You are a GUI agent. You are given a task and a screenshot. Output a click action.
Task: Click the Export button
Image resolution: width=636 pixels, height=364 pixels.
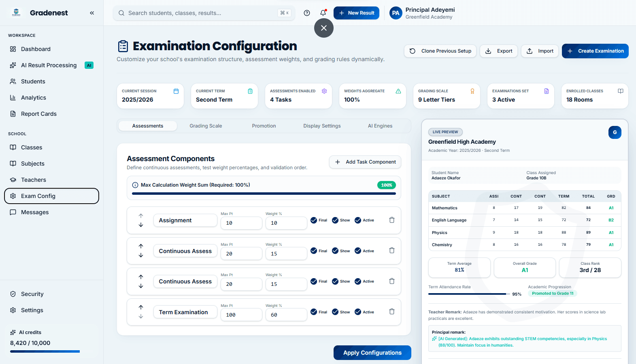(x=499, y=51)
